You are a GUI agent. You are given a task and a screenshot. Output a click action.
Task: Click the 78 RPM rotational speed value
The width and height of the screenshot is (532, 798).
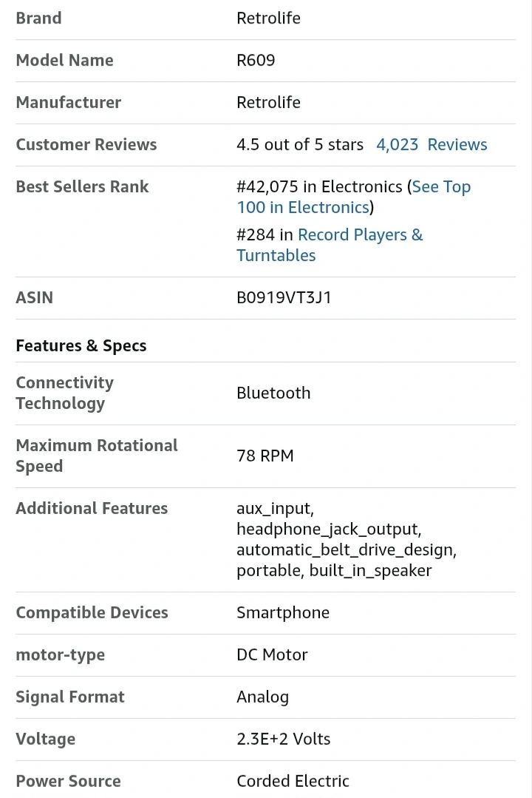[x=265, y=456]
